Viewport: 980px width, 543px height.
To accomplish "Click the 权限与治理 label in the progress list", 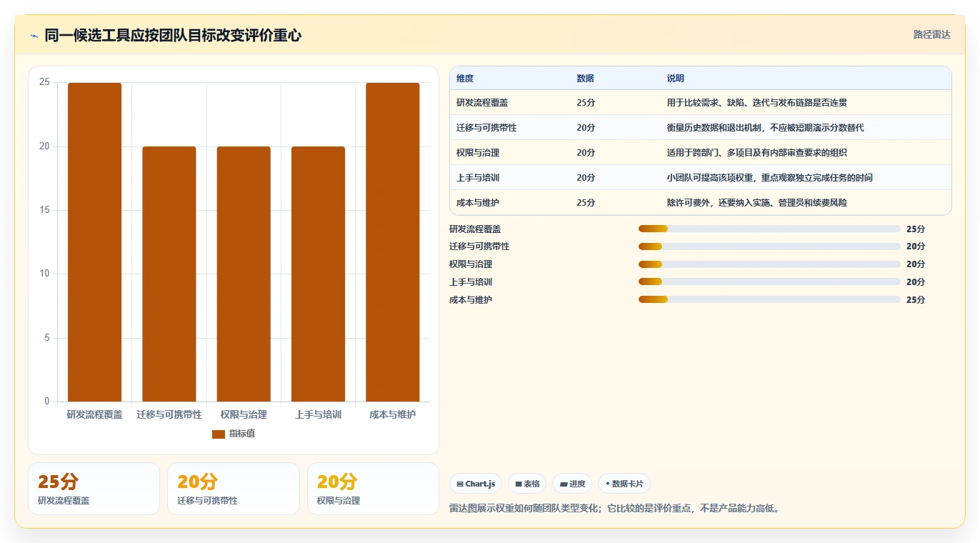I will (471, 264).
